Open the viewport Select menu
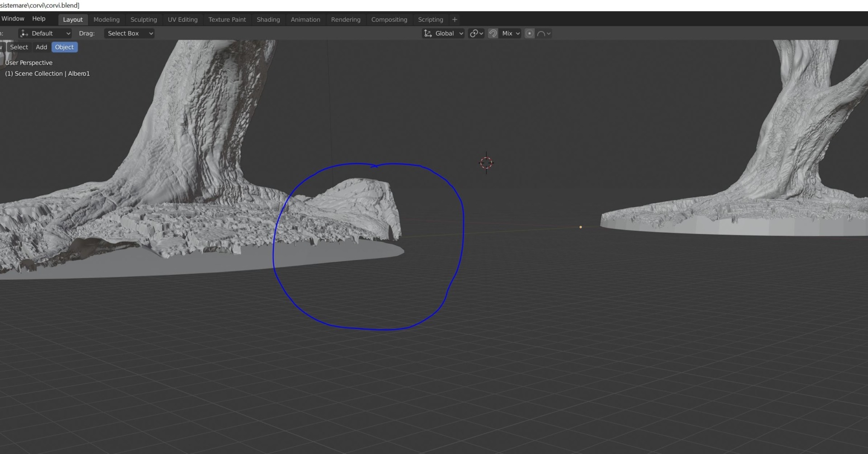868x454 pixels. pos(19,47)
